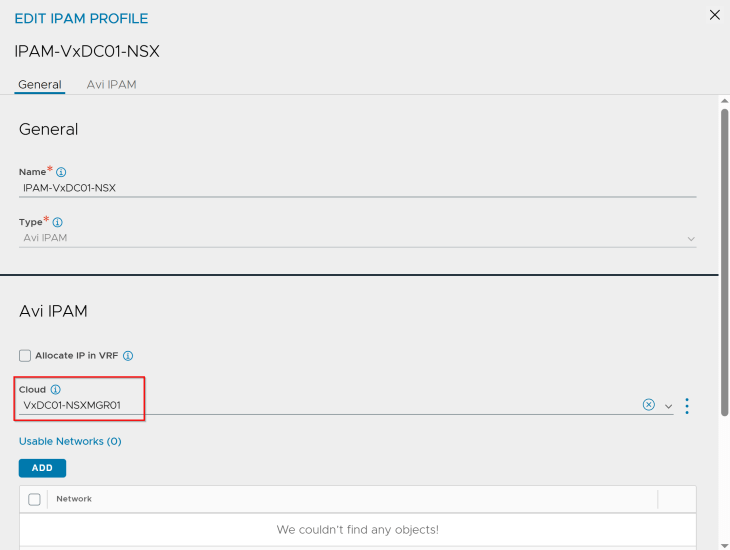Switch to the General tab
730x550 pixels.
pos(40,85)
